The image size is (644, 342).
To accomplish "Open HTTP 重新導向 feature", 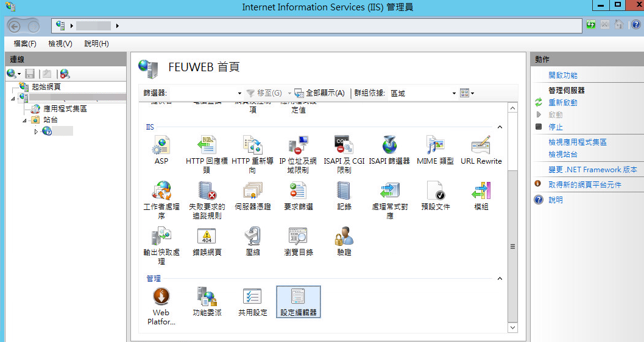I will tap(252, 155).
